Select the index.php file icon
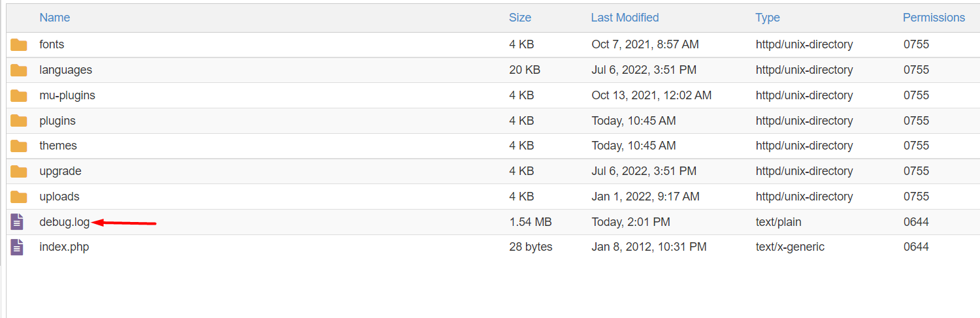980x318 pixels. [18, 247]
